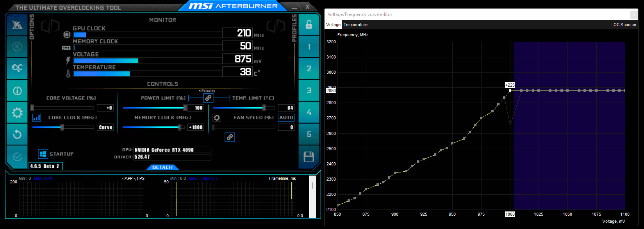Screen dimensions: 644x229
Task: Select profile slot 2
Action: [x=309, y=69]
